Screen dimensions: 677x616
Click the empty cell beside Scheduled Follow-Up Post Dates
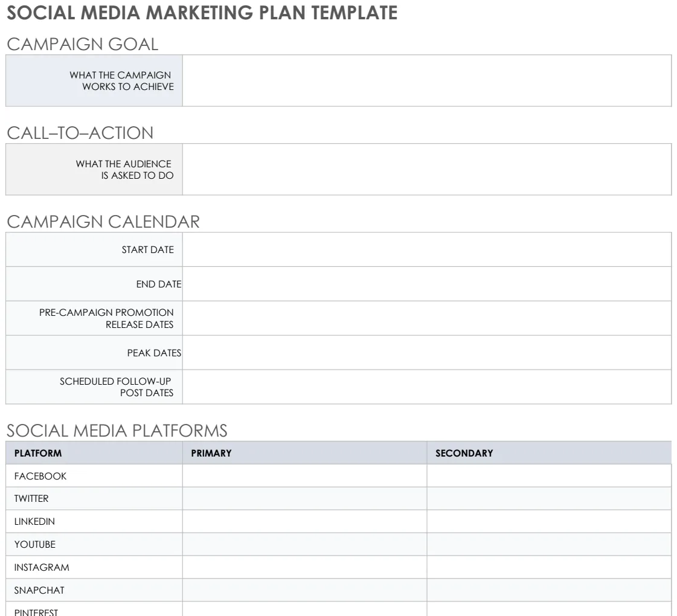(x=427, y=387)
